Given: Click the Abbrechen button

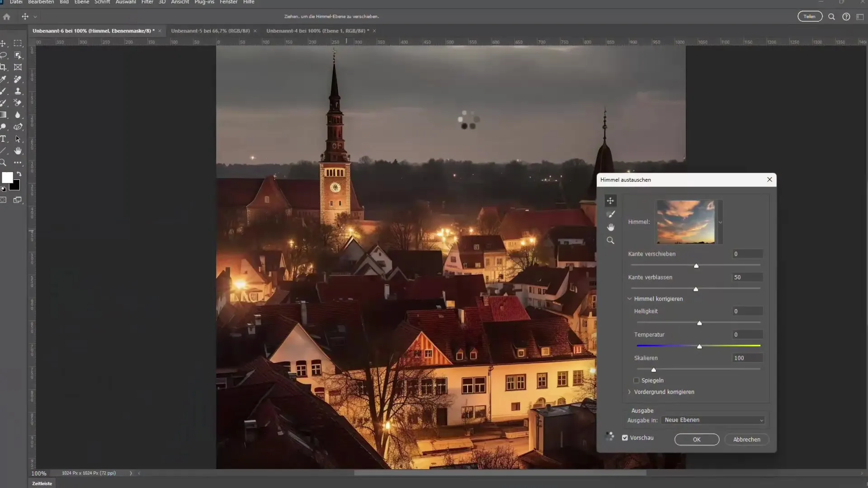Looking at the screenshot, I should coord(746,440).
